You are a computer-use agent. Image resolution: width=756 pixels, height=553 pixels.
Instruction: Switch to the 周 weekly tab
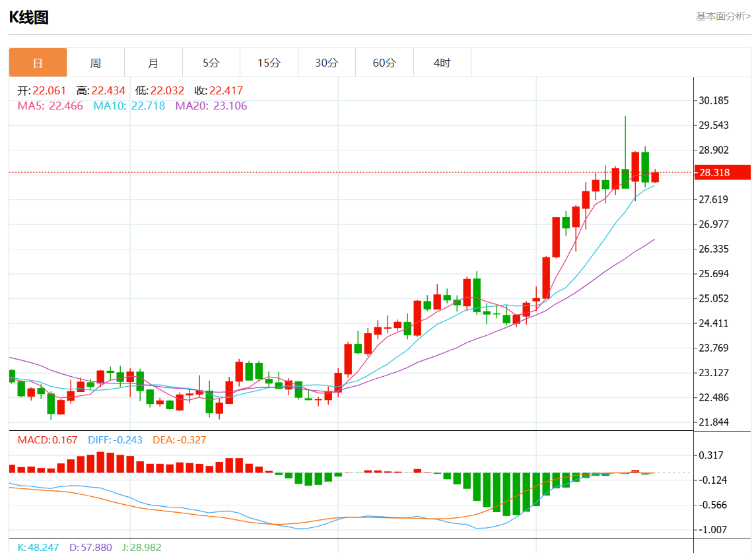click(96, 63)
